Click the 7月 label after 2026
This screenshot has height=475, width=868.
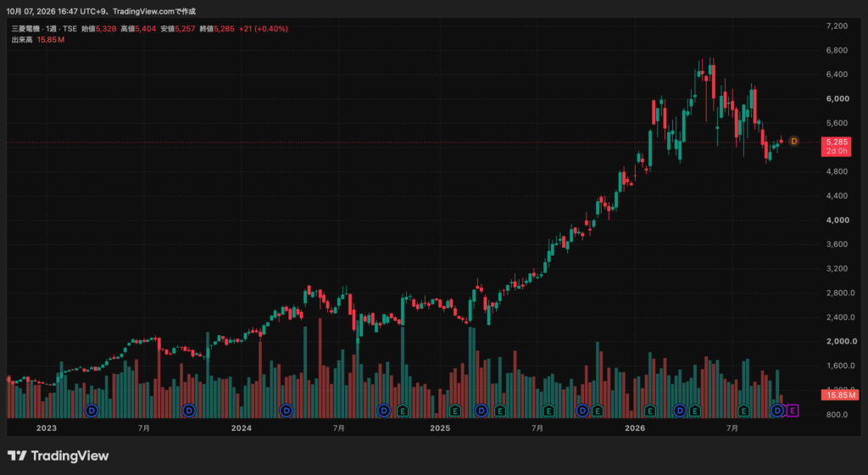coord(732,428)
